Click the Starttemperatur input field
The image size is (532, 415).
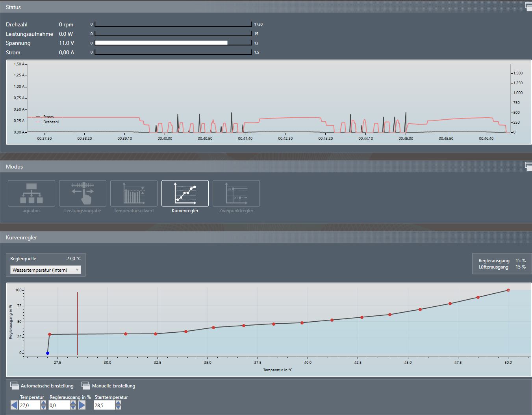104,405
